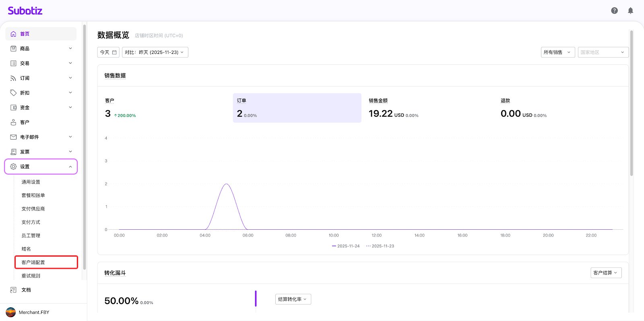Screen dimensions: 644x321
Task: Click the Merchant.FBY avatar image
Action: point(11,312)
